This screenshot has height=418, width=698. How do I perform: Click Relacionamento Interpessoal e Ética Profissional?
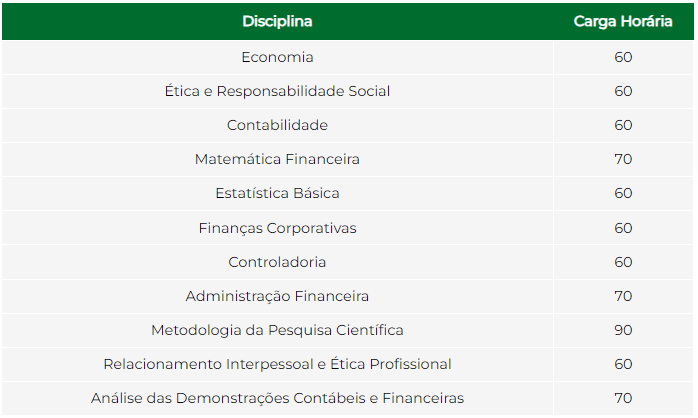click(x=277, y=364)
